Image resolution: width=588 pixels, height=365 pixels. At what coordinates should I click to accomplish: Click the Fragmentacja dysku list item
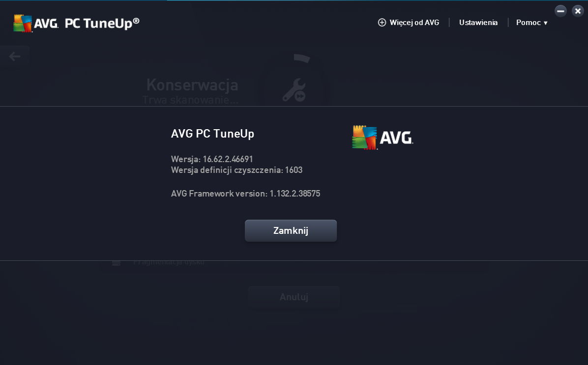[x=169, y=262]
